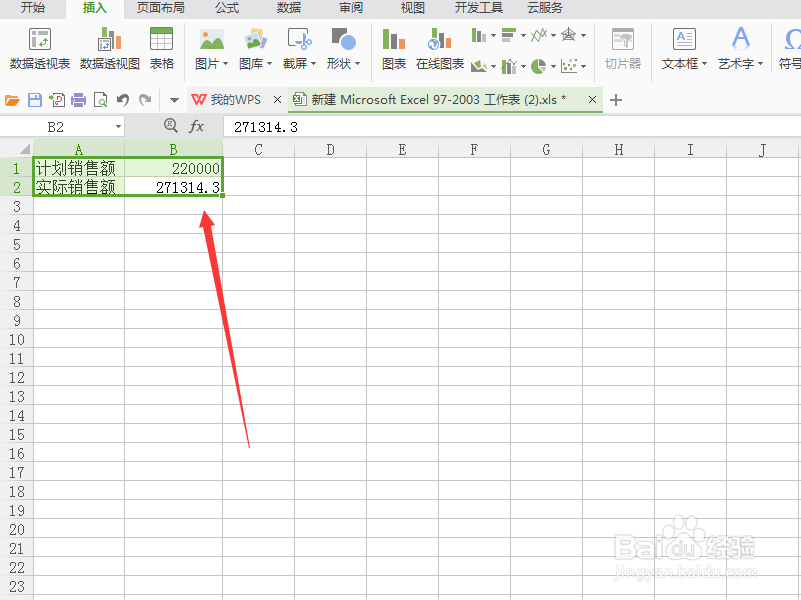Screen dimensions: 801x600
Task: Expand the 文本框 dropdown arrow
Action: pyautogui.click(x=704, y=64)
